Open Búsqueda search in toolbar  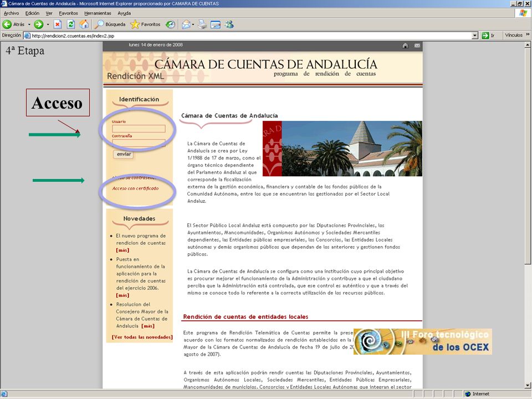[110, 24]
